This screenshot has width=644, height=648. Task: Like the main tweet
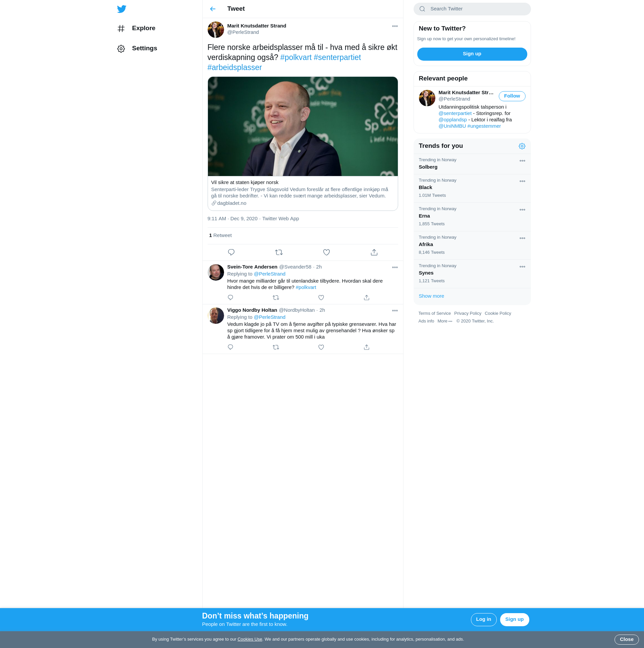(x=326, y=252)
